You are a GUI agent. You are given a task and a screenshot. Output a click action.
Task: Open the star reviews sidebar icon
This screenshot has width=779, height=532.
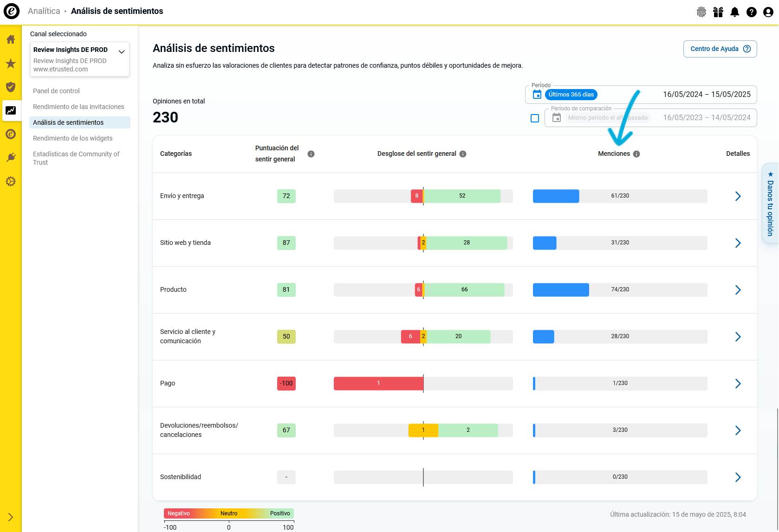pyautogui.click(x=11, y=63)
